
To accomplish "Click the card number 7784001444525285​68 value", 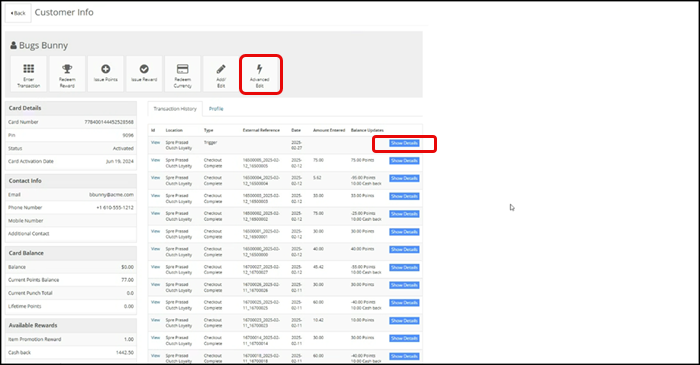I will (x=109, y=122).
